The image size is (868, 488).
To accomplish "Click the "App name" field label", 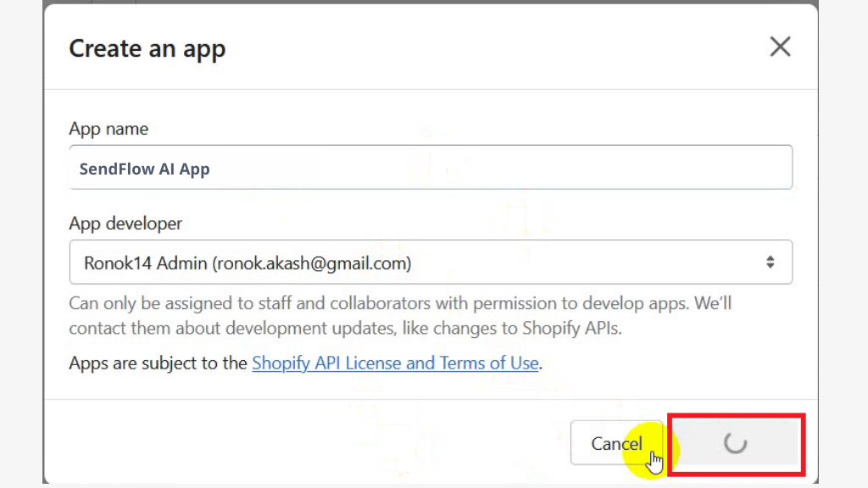I will (108, 129).
